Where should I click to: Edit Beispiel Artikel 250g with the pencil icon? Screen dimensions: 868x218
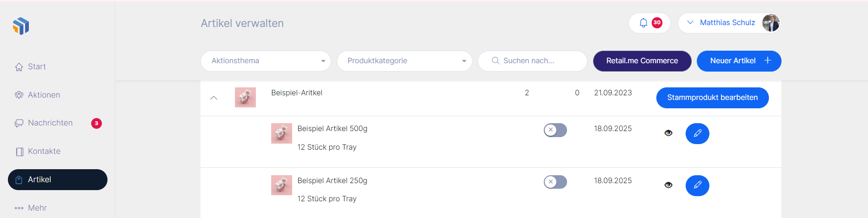coord(697,185)
